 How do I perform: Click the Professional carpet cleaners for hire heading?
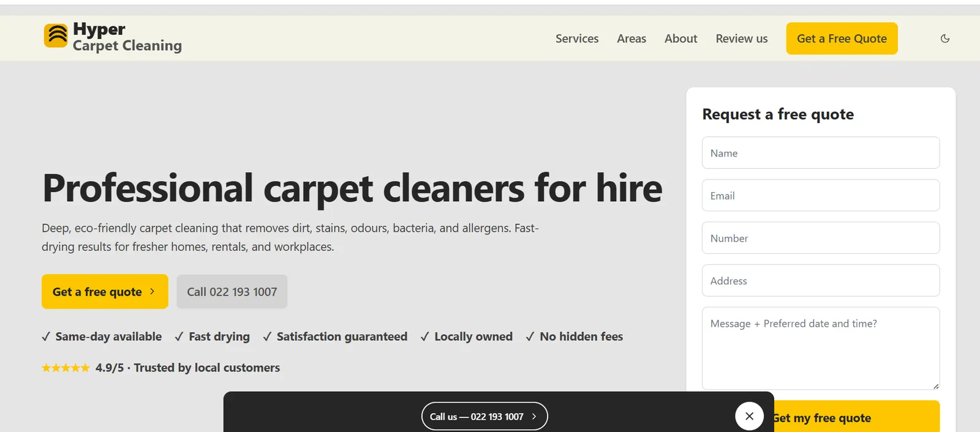(x=352, y=188)
